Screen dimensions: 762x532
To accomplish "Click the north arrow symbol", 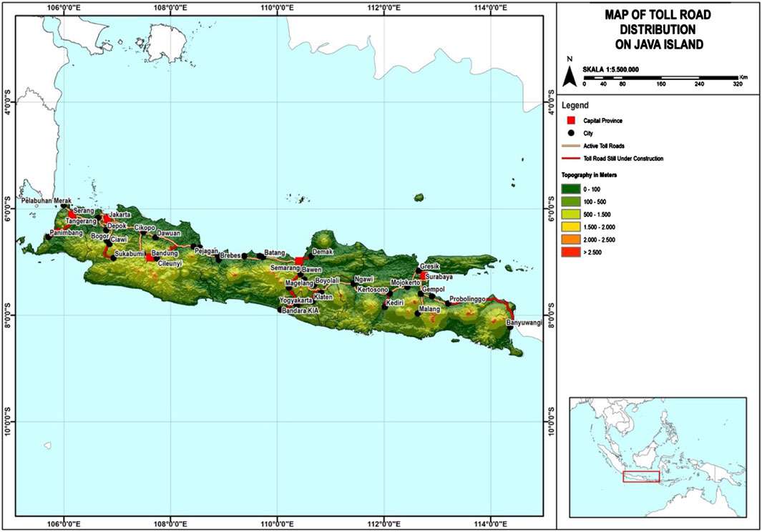I will point(570,75).
